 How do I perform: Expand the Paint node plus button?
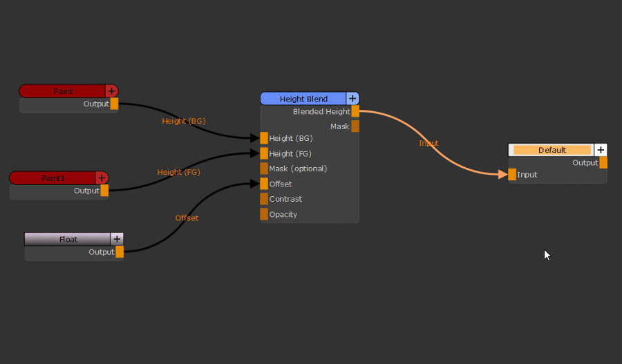pyautogui.click(x=111, y=91)
